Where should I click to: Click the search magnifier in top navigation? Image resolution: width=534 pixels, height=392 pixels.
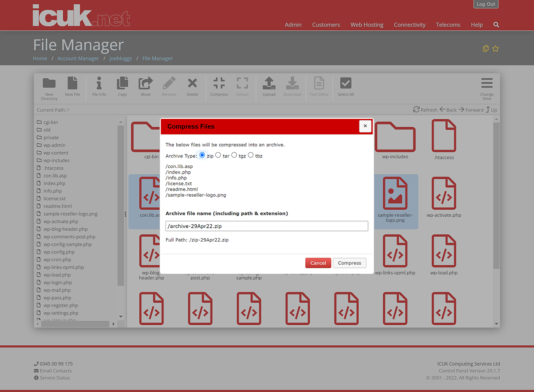tap(496, 25)
